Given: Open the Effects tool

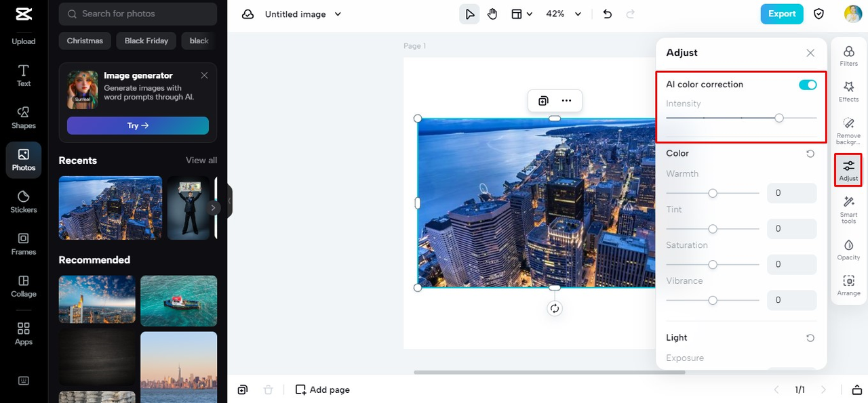Looking at the screenshot, I should click(x=848, y=92).
